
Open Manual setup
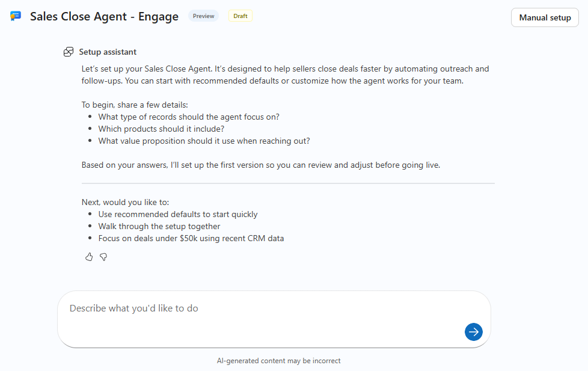click(545, 17)
